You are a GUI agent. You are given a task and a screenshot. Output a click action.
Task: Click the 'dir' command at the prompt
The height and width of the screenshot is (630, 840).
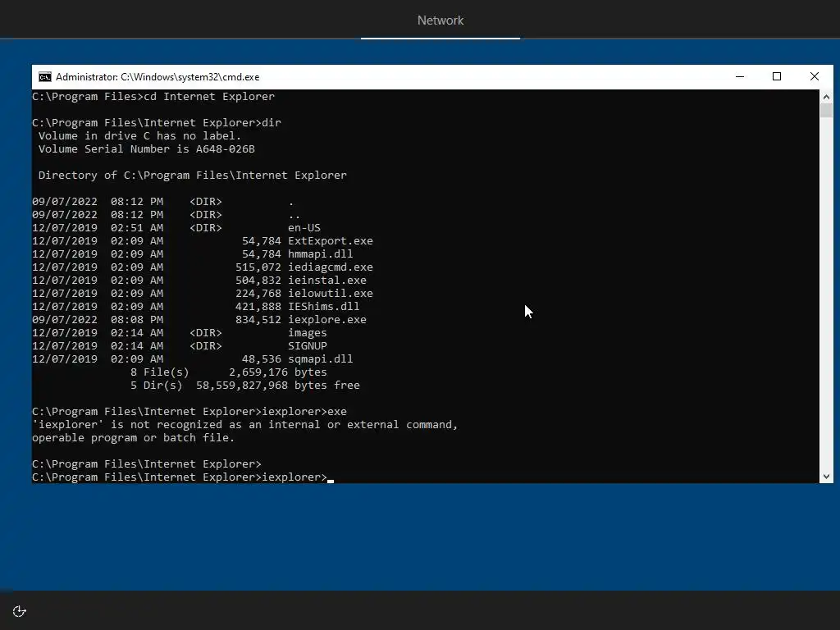[272, 123]
